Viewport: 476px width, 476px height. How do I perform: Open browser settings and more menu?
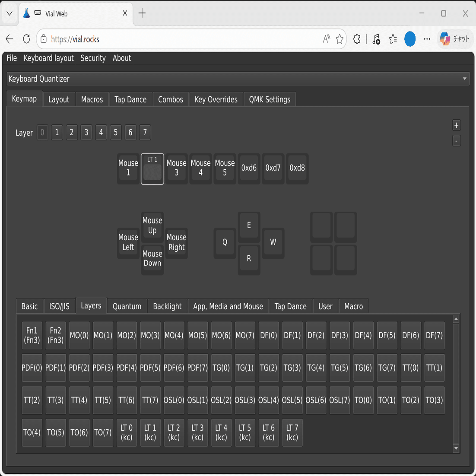pyautogui.click(x=427, y=39)
